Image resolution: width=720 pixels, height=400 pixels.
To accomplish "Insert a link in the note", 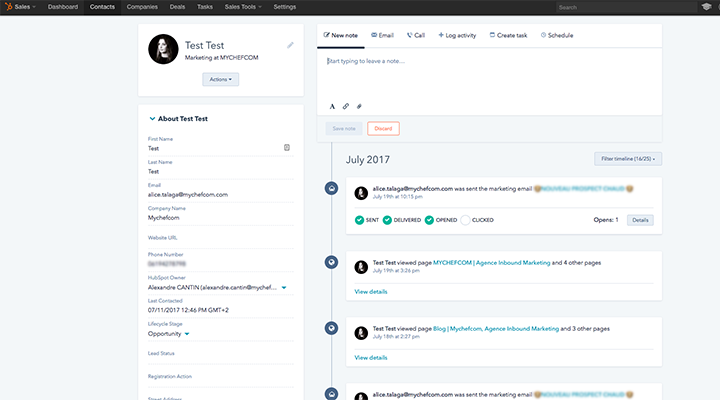I will (346, 106).
